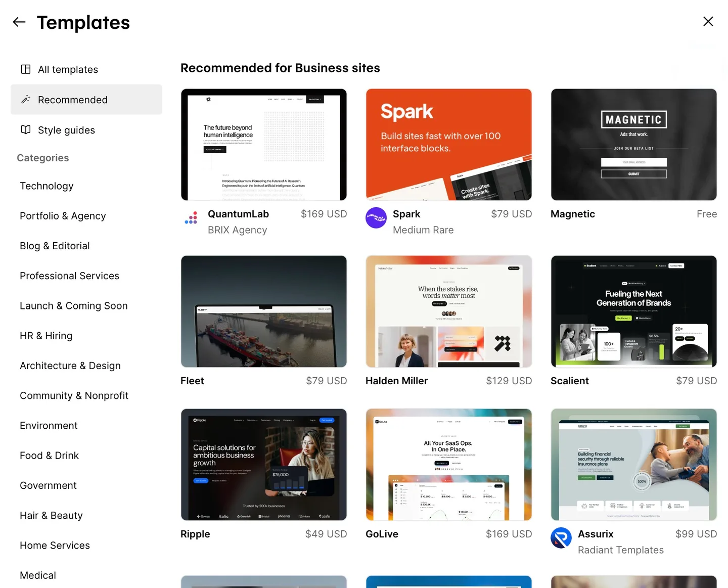Click the $169 USD price for QuantumLab
Image resolution: width=728 pixels, height=588 pixels.
tap(324, 214)
